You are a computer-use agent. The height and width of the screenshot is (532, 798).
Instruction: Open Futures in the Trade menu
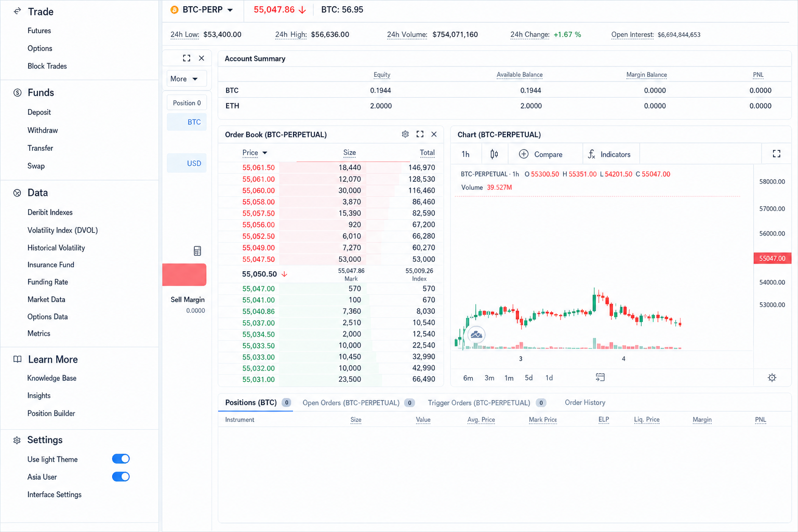point(39,31)
